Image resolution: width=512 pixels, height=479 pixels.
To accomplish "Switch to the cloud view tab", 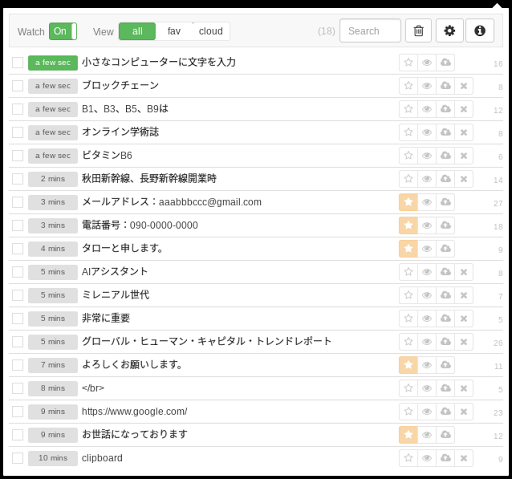I will click(211, 31).
